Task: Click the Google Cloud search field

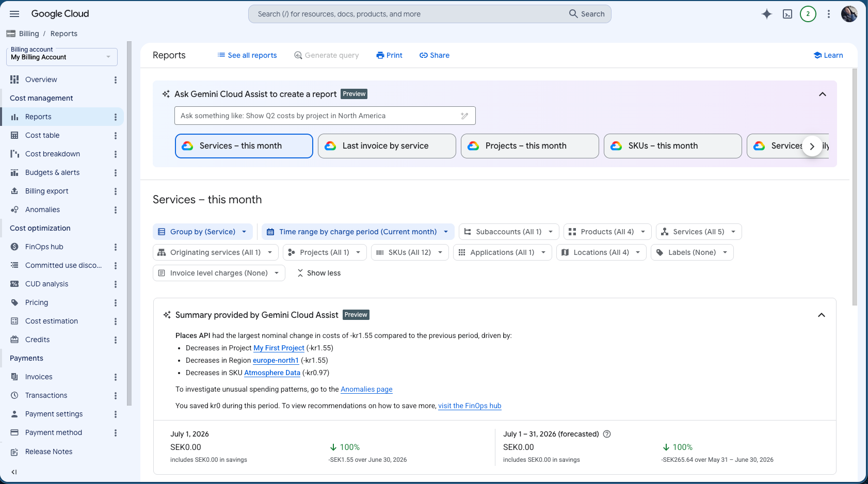Action: tap(430, 14)
